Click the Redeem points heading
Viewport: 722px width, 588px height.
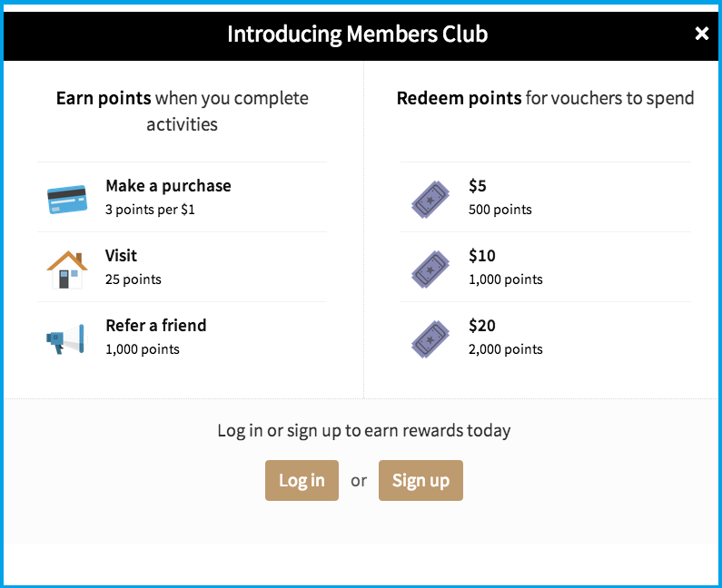459,99
